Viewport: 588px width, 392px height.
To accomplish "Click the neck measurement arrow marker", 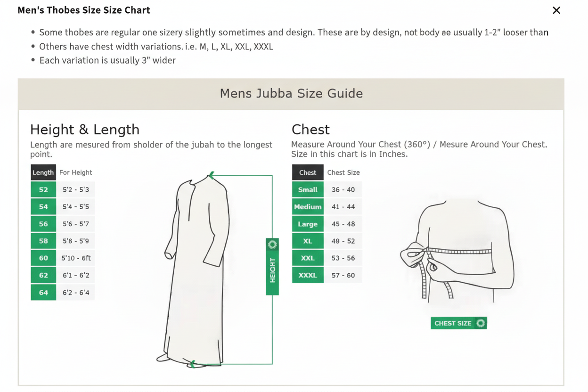I will tap(211, 175).
